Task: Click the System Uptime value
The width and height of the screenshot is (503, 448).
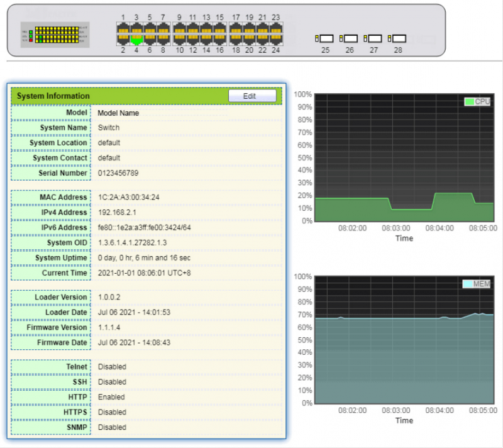Action: (x=144, y=258)
